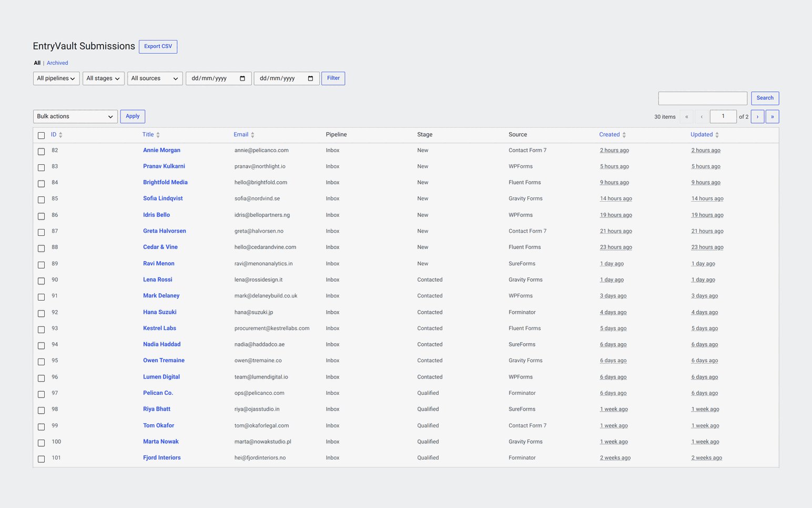Check the Sofia Lindqvist row checkbox
Screen dimensions: 812x508
coord(41,200)
